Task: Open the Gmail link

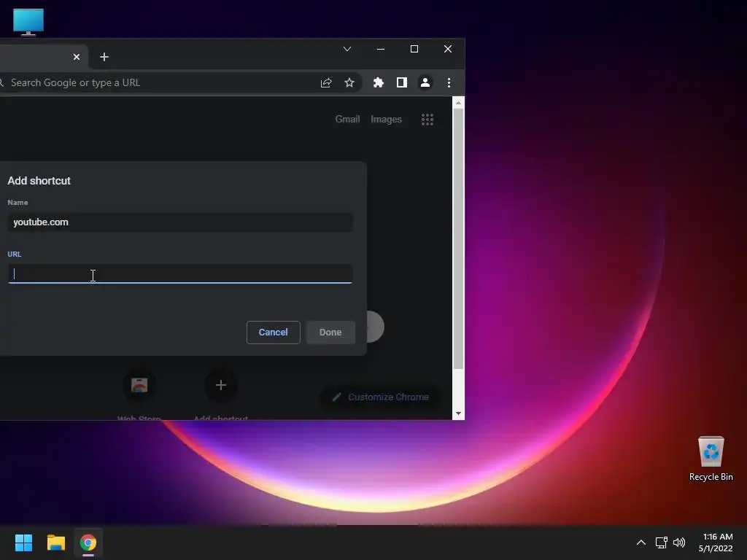Action: click(x=347, y=120)
